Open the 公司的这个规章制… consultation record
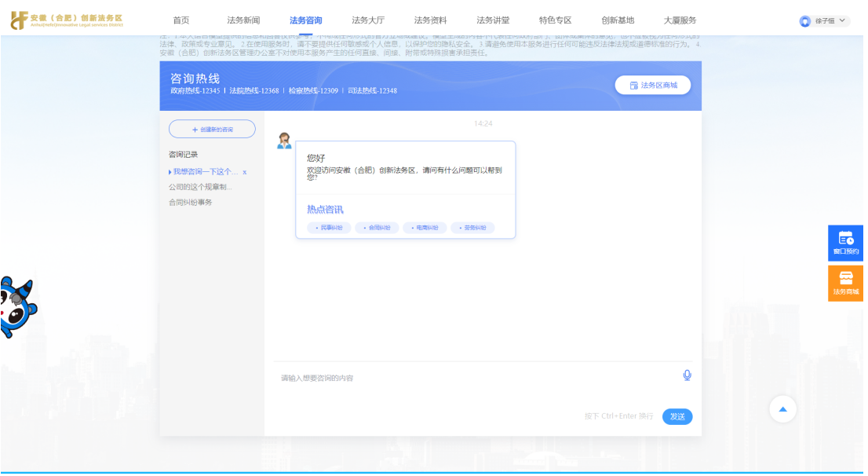Viewport: 868px width, 476px height. pyautogui.click(x=200, y=187)
